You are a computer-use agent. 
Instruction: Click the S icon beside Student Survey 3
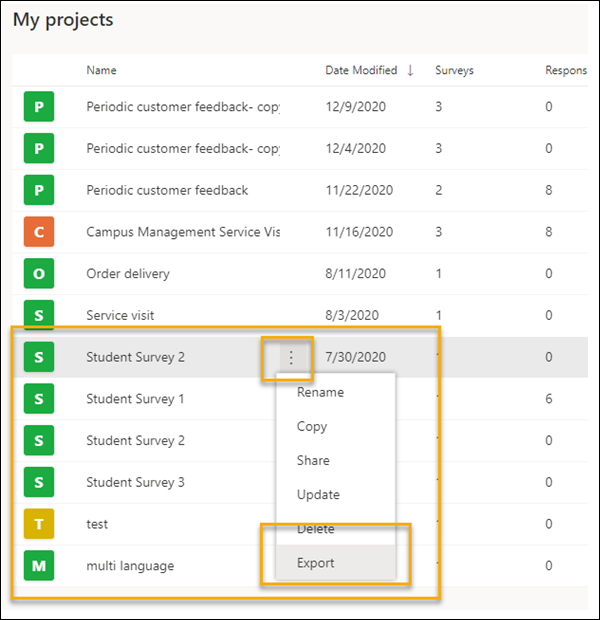coord(39,482)
